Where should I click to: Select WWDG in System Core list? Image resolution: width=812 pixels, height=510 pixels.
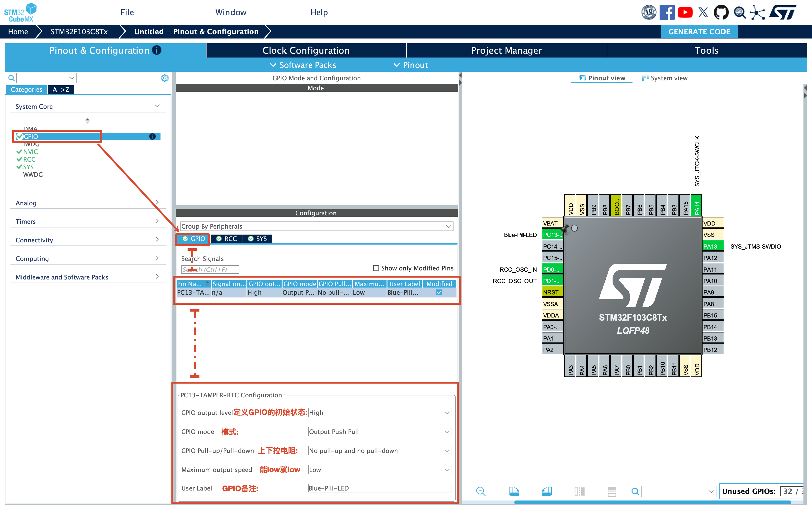(33, 175)
